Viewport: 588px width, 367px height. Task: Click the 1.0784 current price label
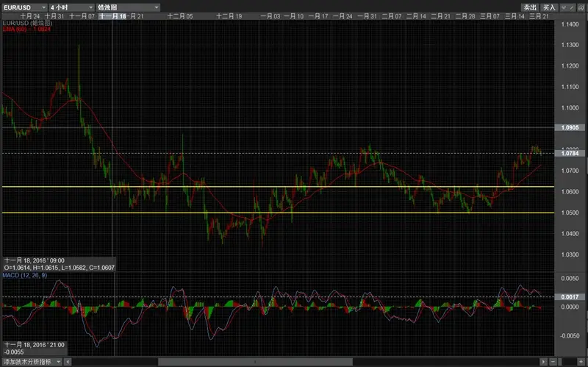[x=570, y=153]
